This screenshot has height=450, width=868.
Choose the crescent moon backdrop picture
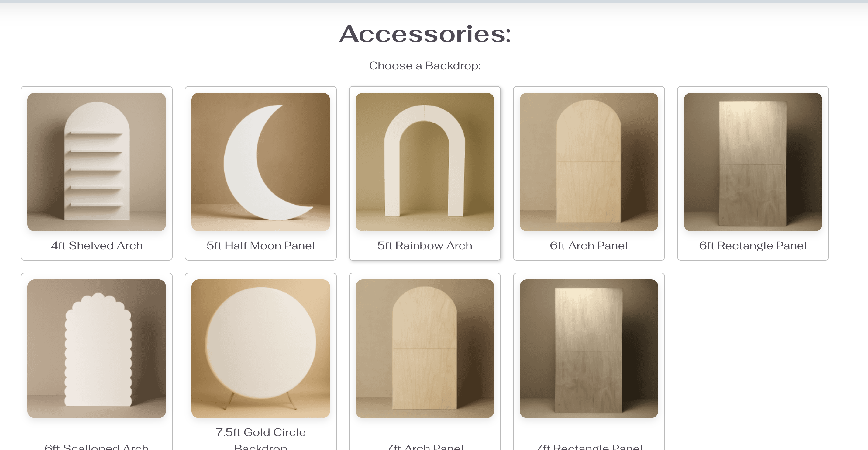260,162
